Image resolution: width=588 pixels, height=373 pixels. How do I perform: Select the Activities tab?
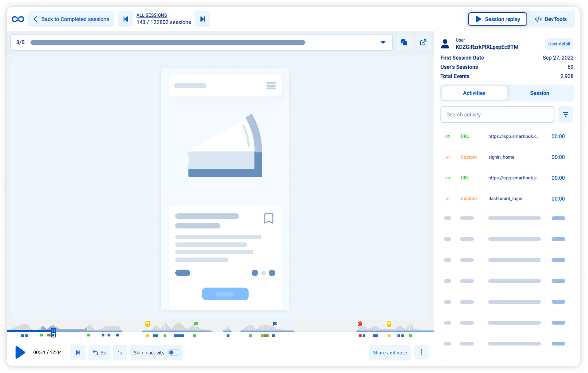[474, 93]
